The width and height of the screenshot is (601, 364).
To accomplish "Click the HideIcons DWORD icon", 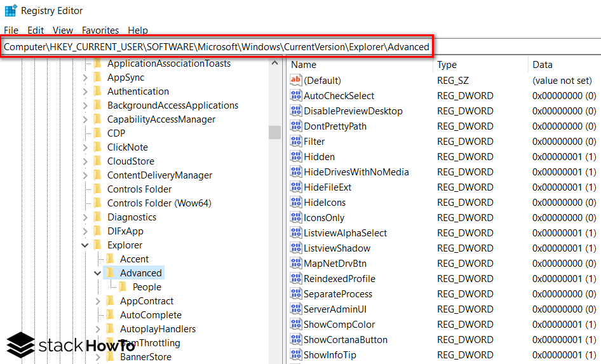I will click(x=295, y=202).
